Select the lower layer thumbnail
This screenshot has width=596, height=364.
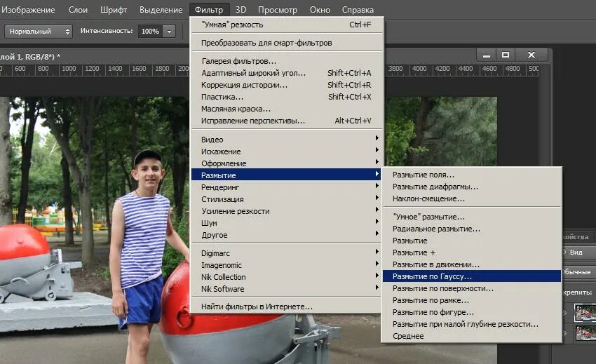coord(585,333)
